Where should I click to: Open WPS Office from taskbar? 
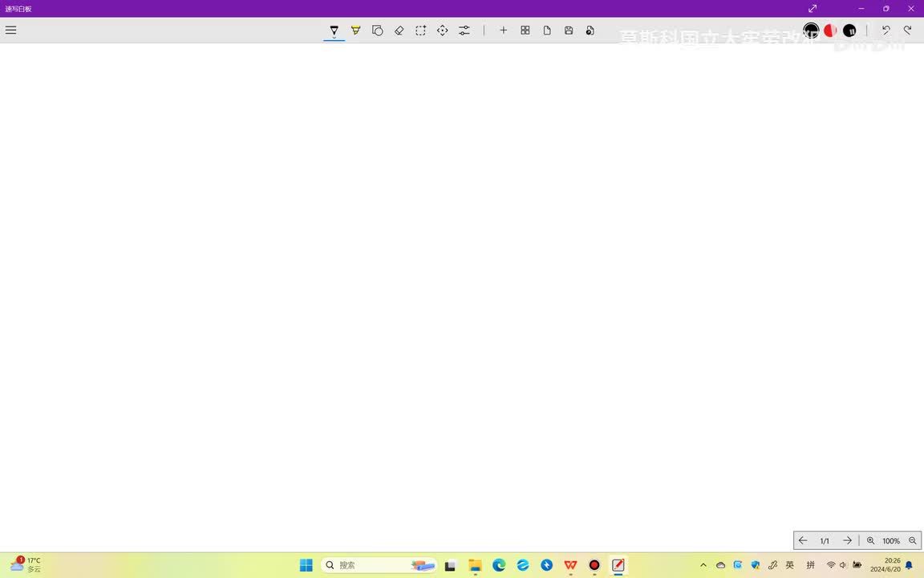point(570,565)
